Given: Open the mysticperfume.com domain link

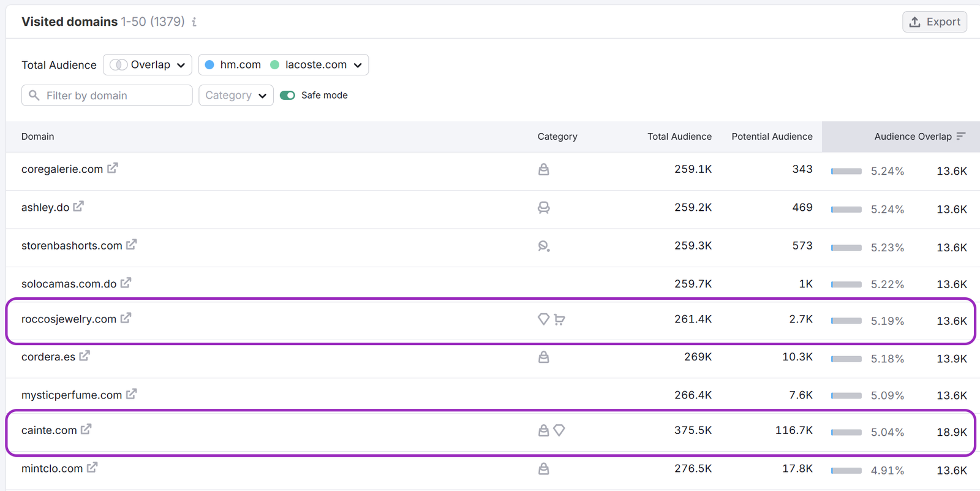Looking at the screenshot, I should 72,395.
